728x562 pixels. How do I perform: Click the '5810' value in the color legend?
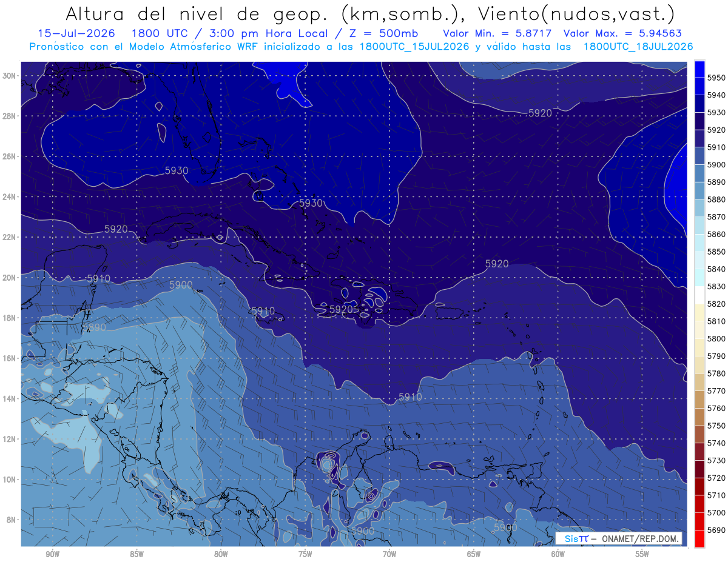(x=716, y=321)
